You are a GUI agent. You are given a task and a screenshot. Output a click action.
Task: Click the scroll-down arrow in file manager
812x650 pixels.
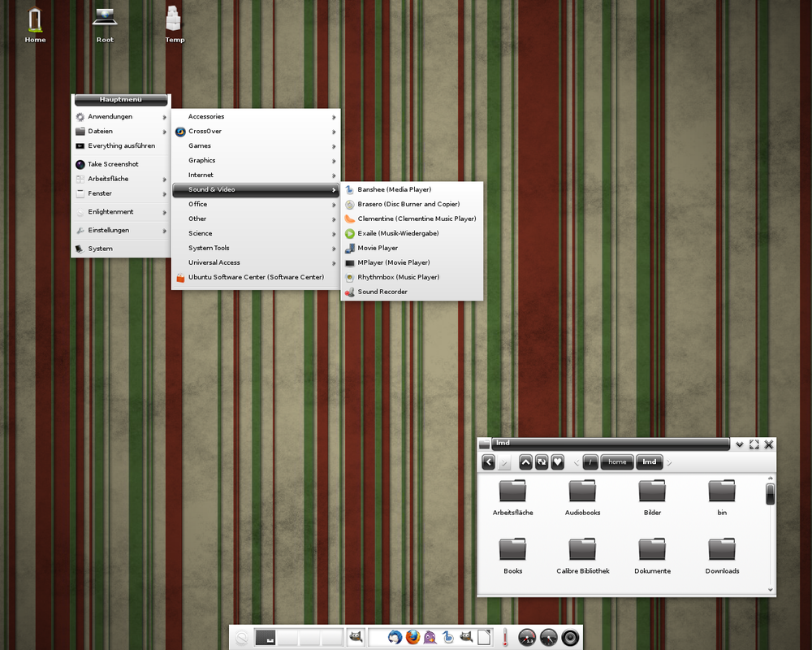pos(770,589)
